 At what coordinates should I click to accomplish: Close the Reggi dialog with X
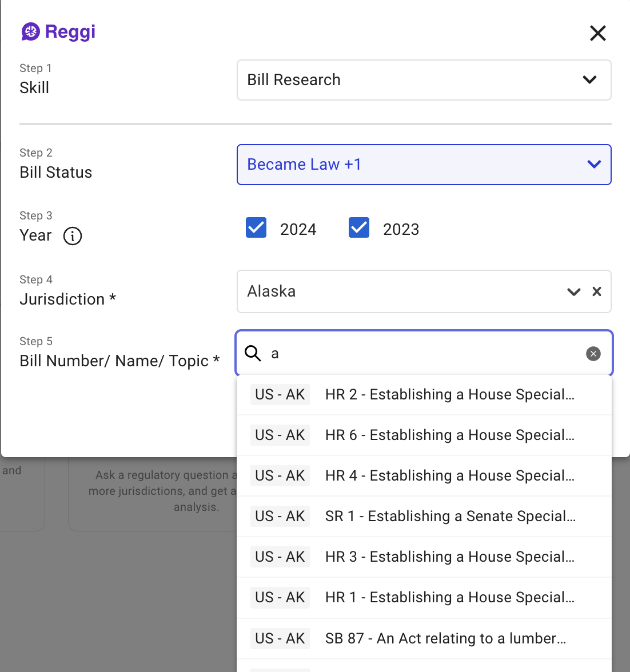pos(597,33)
